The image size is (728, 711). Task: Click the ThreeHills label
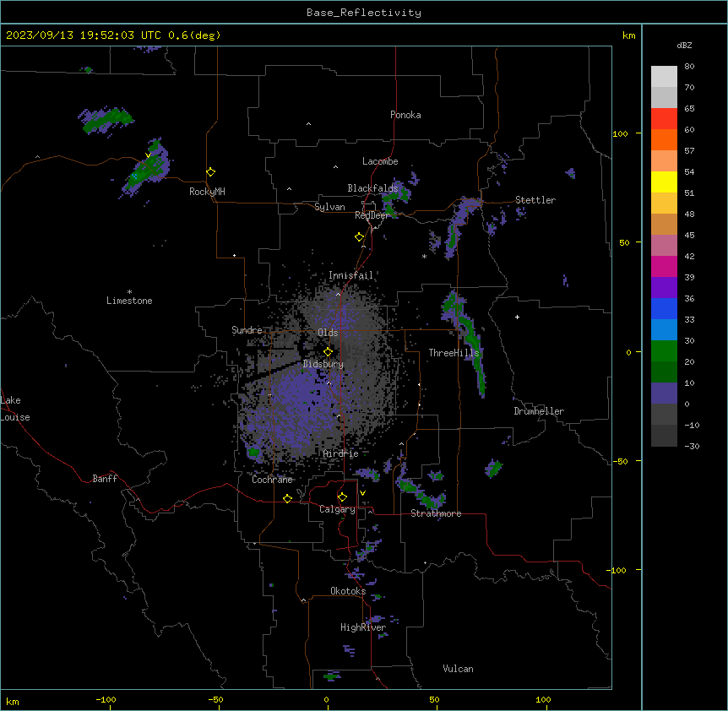(x=454, y=353)
